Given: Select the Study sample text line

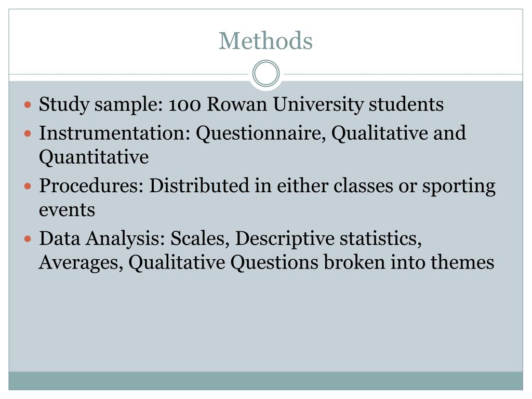Looking at the screenshot, I should coord(241,104).
